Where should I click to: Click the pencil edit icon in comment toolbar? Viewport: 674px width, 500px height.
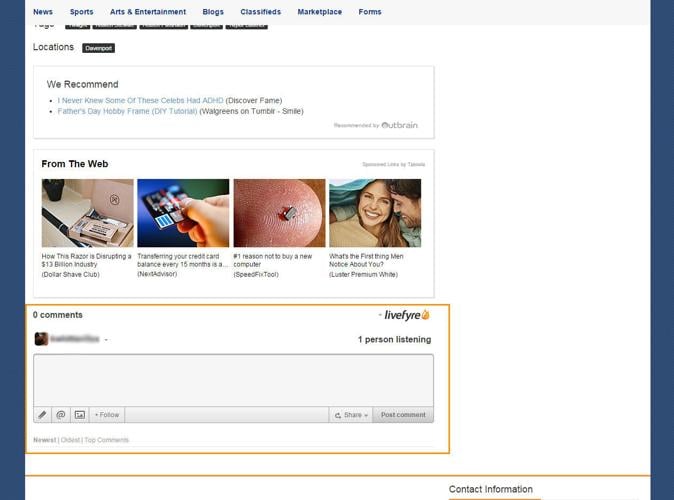42,415
